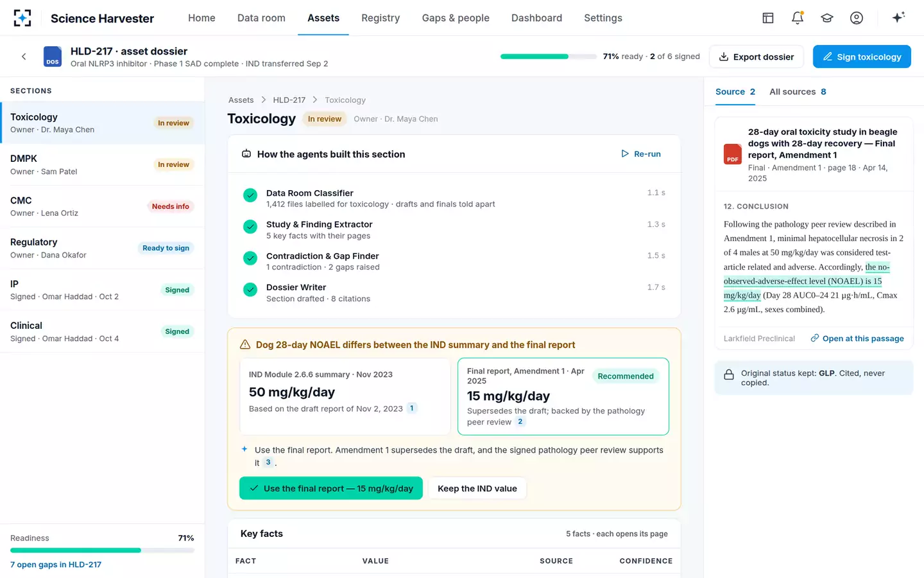Click Contradiction & Gap Finder check icon
924x578 pixels.
(250, 258)
